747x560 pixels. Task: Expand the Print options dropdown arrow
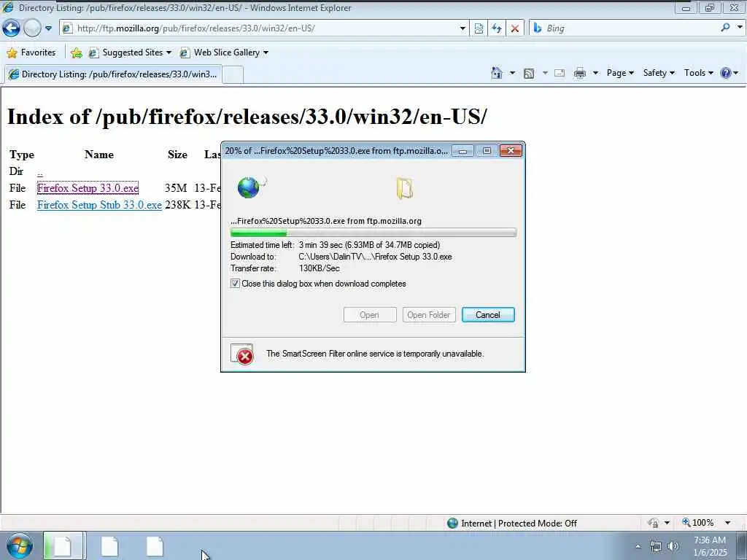pos(595,73)
